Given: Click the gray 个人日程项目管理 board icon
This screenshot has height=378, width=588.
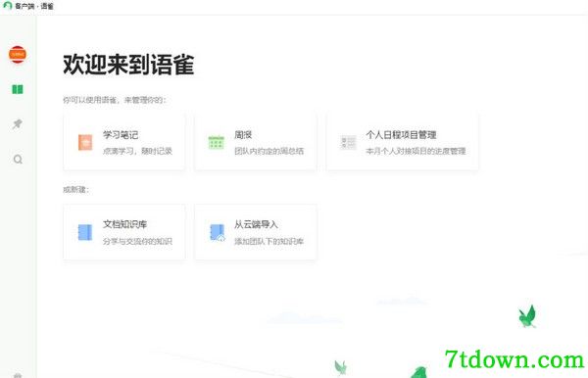Looking at the screenshot, I should point(348,142).
